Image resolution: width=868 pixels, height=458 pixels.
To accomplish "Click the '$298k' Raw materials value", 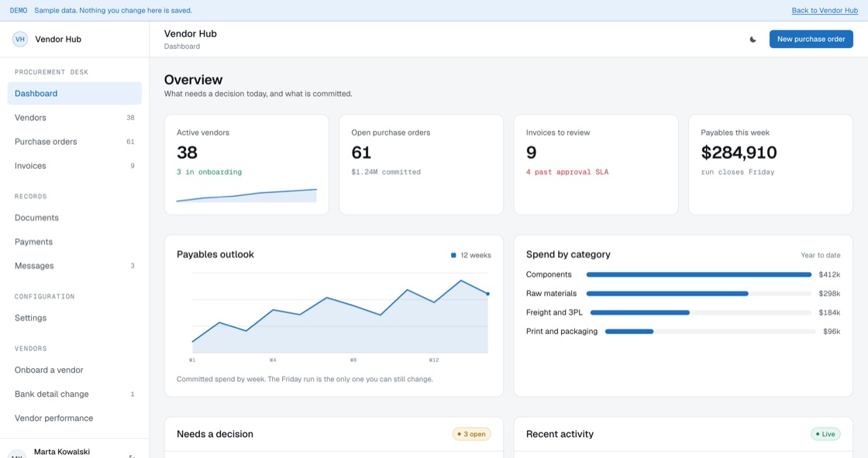I will (829, 293).
